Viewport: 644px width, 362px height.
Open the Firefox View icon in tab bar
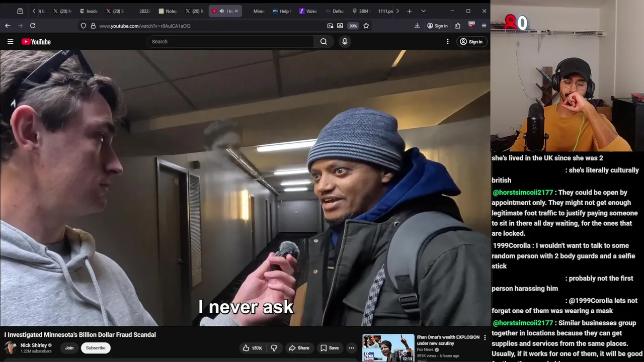click(20, 11)
